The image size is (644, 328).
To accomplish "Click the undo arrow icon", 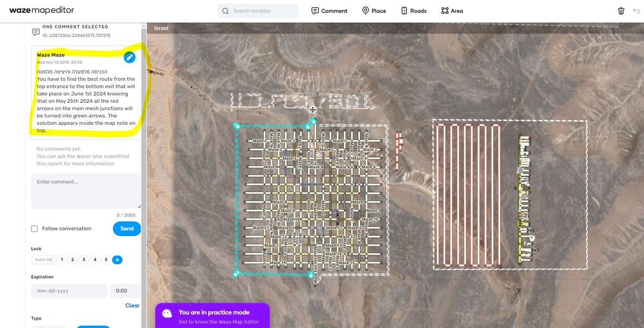I will (x=637, y=11).
